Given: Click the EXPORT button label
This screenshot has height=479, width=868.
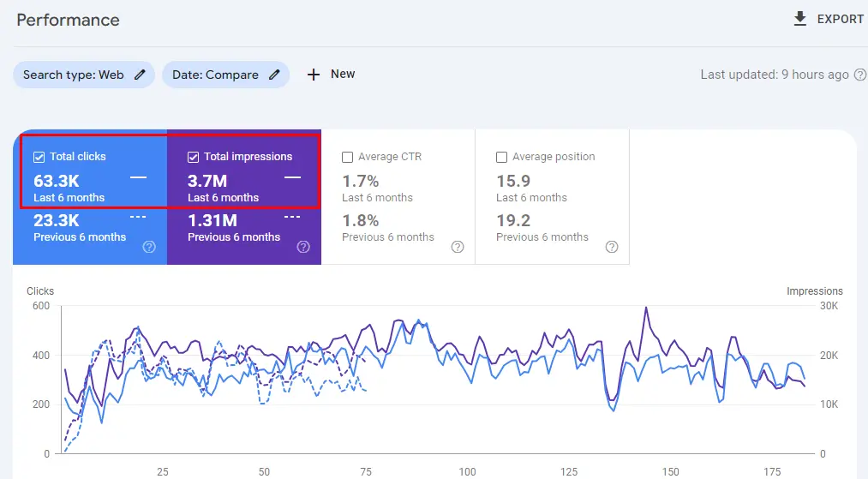Looking at the screenshot, I should [840, 19].
